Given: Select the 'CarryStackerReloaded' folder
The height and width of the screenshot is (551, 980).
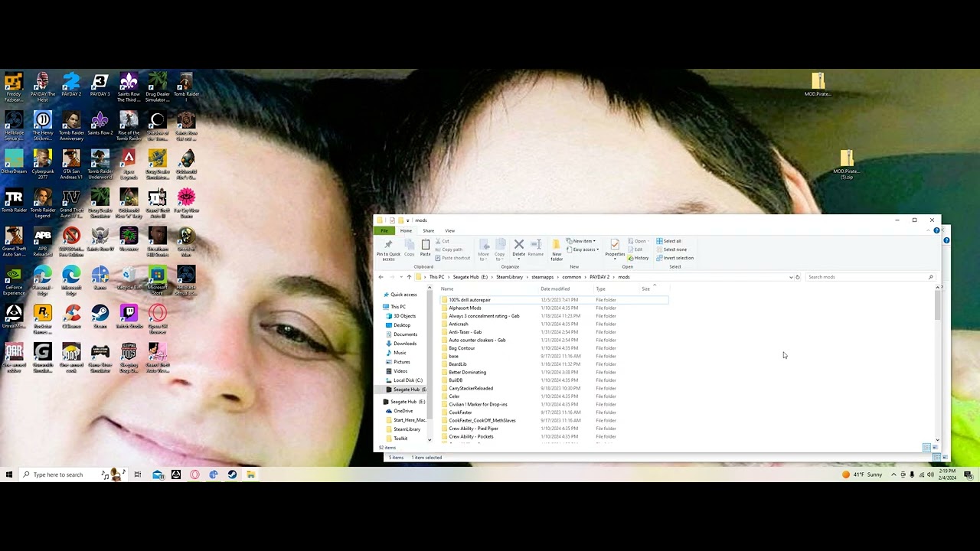Looking at the screenshot, I should (x=470, y=388).
